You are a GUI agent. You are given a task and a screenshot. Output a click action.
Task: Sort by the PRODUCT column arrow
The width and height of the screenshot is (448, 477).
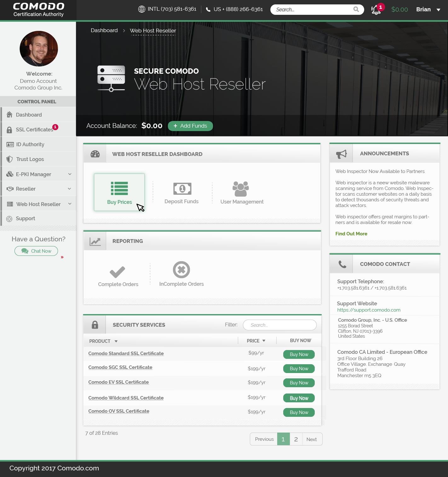pos(116,341)
